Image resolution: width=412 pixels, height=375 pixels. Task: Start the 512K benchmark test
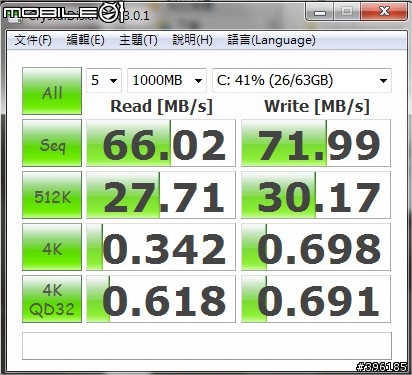coord(52,195)
